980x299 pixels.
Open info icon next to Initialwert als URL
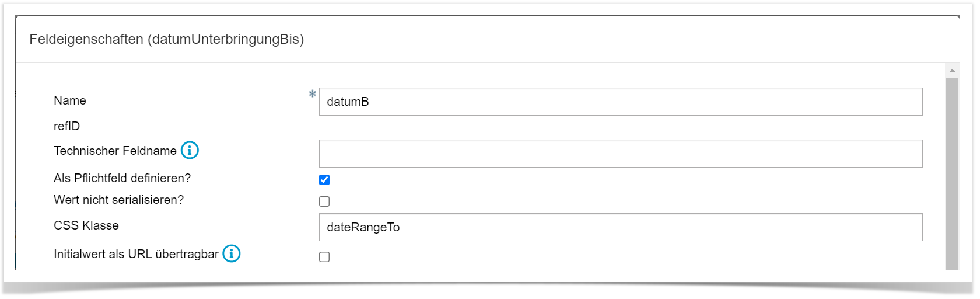pyautogui.click(x=232, y=254)
